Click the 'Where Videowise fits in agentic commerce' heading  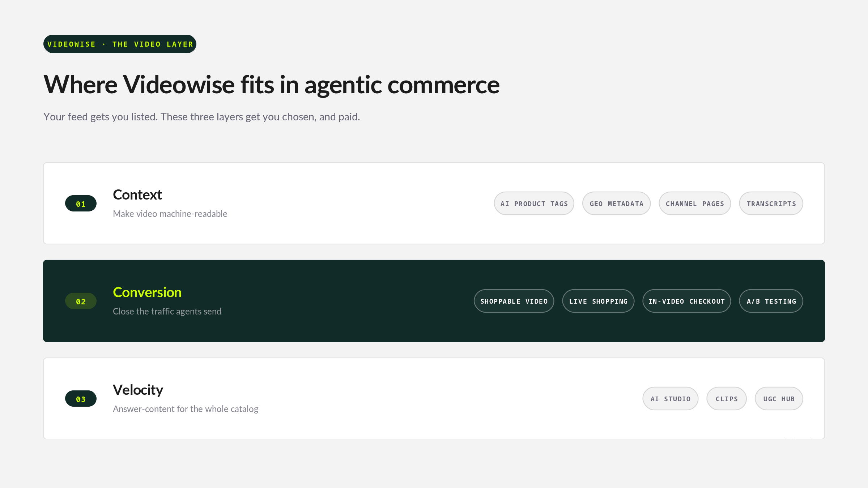[x=272, y=85]
